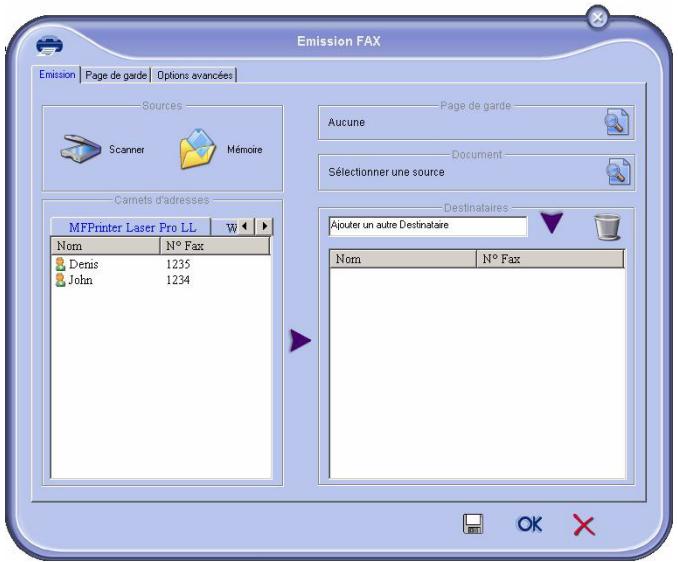
Task: Switch to the Emission tab
Action: 57,74
